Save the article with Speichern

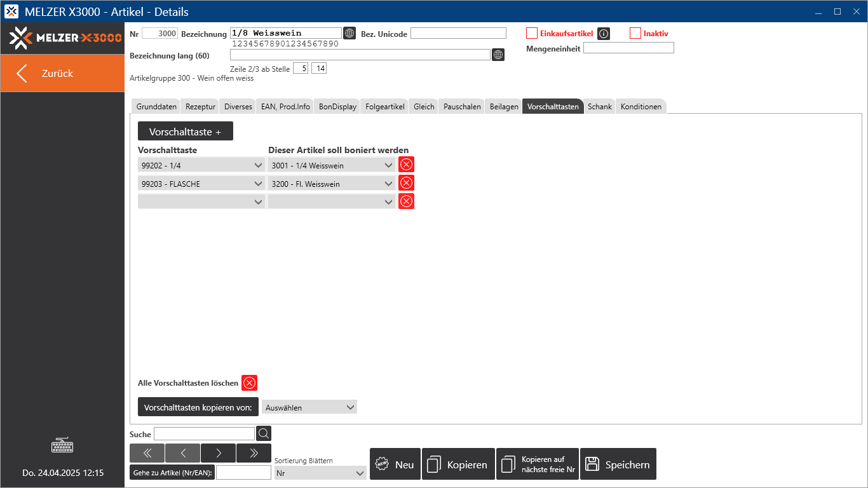pyautogui.click(x=618, y=464)
